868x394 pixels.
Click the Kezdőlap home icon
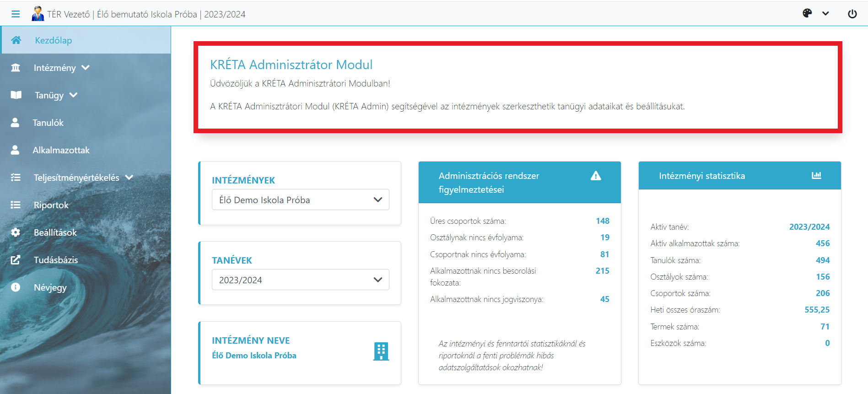[16, 40]
